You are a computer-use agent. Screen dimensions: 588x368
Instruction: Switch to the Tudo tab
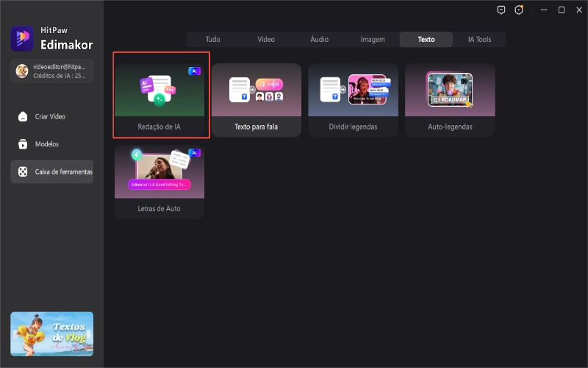coord(212,40)
